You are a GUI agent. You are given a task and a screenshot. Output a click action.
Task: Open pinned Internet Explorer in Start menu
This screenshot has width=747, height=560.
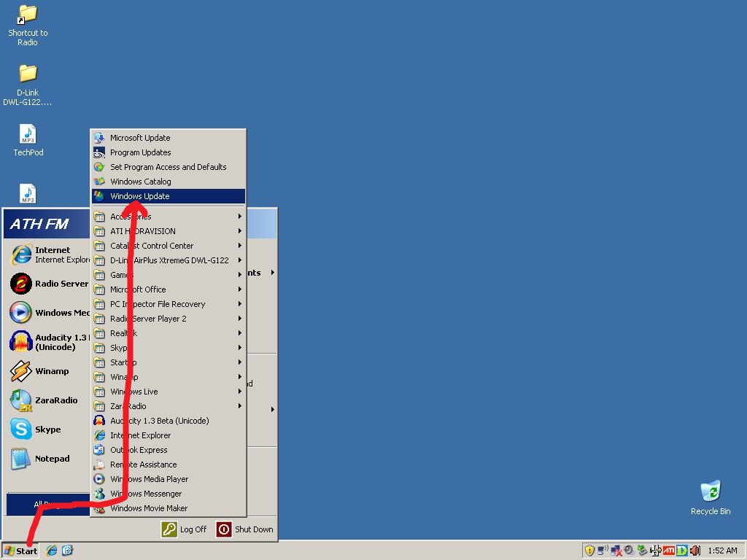(x=21, y=254)
